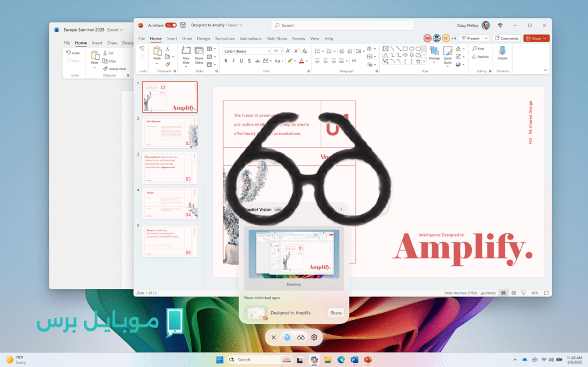The height and width of the screenshot is (367, 588).
Task: Toggle text Shadow
Action: click(249, 61)
